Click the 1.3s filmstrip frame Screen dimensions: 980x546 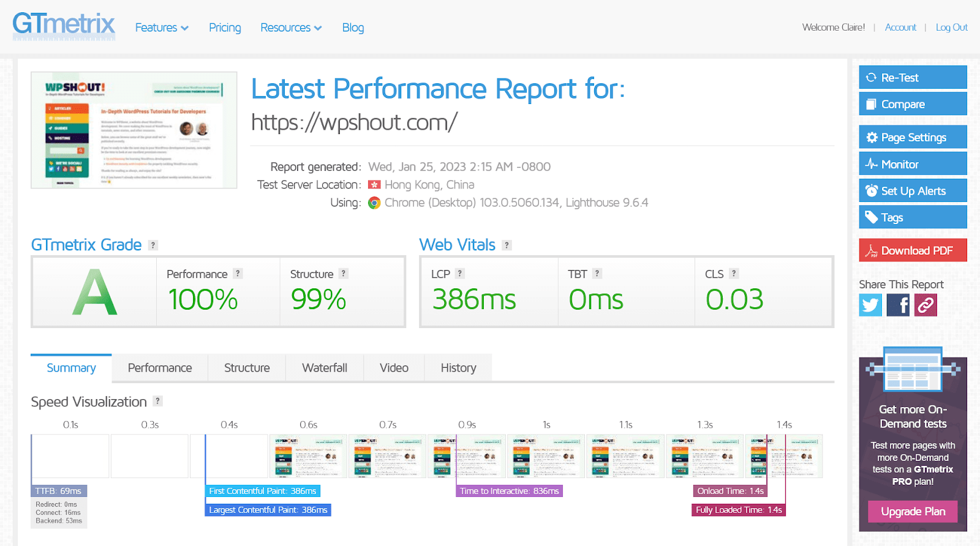(704, 456)
